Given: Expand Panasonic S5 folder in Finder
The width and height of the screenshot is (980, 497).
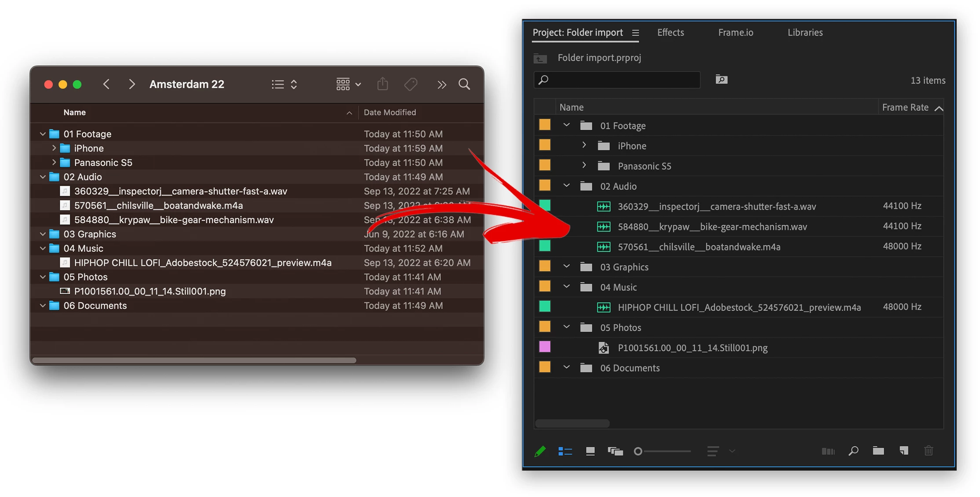Looking at the screenshot, I should pos(54,162).
